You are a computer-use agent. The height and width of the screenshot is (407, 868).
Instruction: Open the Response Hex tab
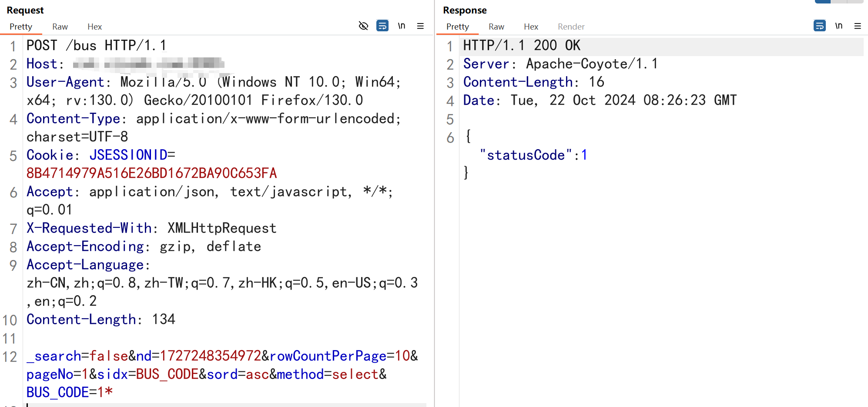coord(531,27)
